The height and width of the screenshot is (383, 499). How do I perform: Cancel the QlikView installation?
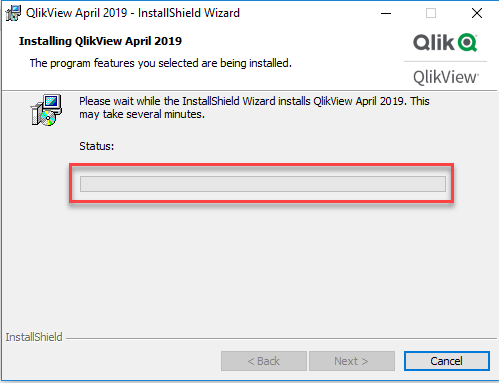(447, 361)
